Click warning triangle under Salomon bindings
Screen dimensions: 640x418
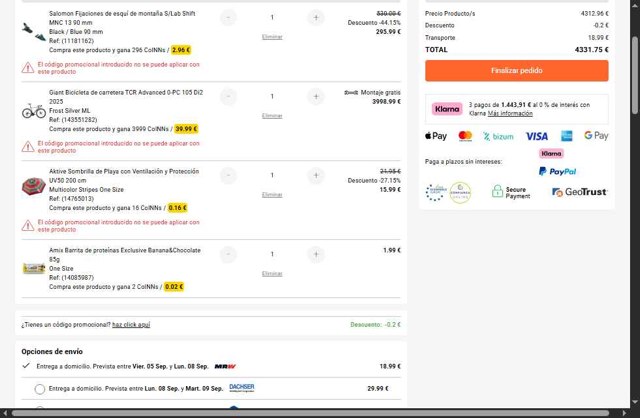pos(28,68)
